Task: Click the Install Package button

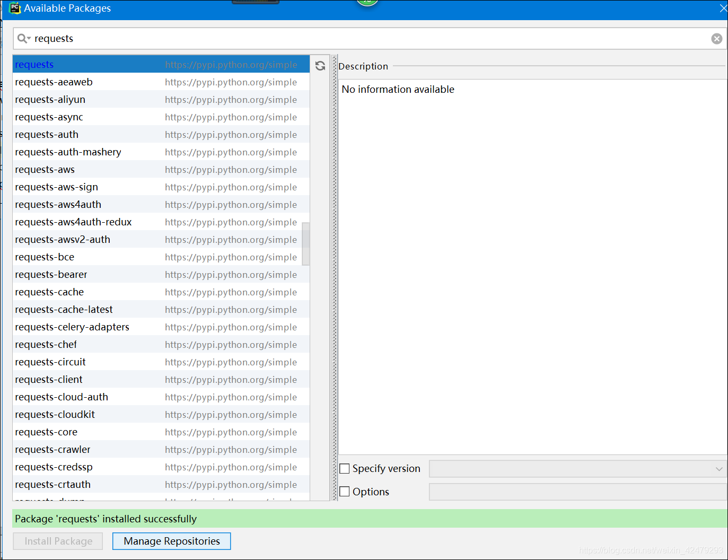Action: click(x=58, y=541)
